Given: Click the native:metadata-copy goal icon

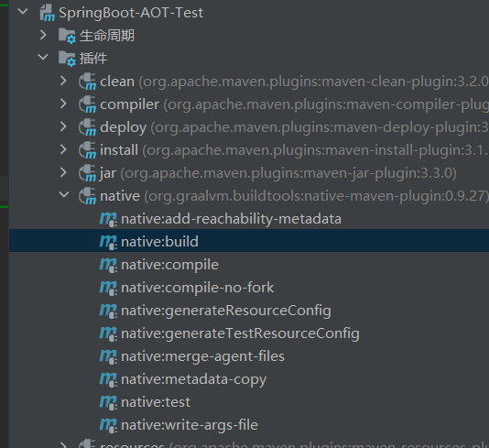Looking at the screenshot, I should coord(108,379).
